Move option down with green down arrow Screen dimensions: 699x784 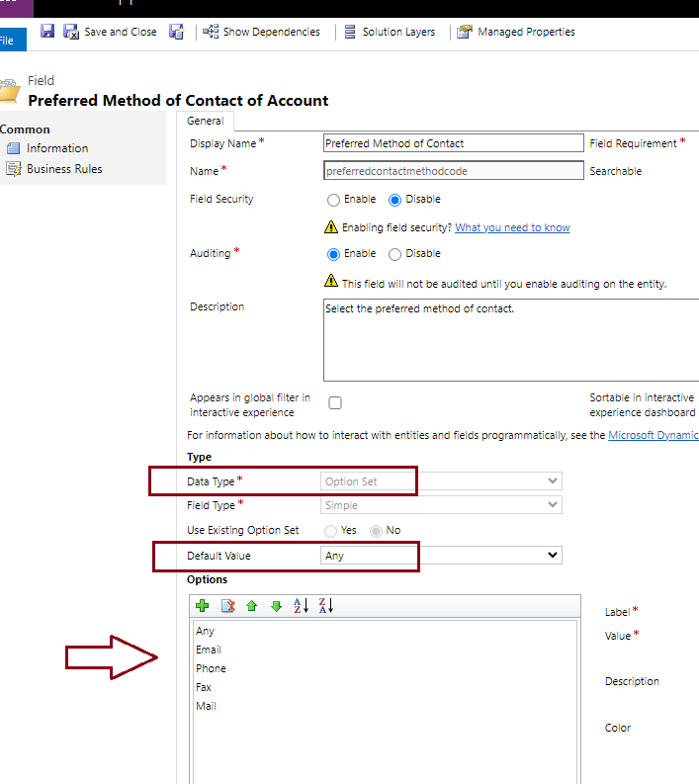pos(276,606)
